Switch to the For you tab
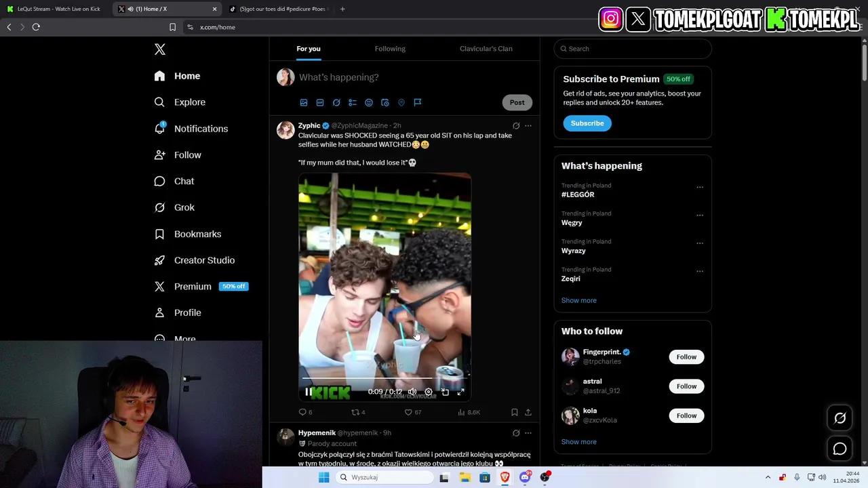Image resolution: width=868 pixels, height=488 pixels. pyautogui.click(x=308, y=49)
